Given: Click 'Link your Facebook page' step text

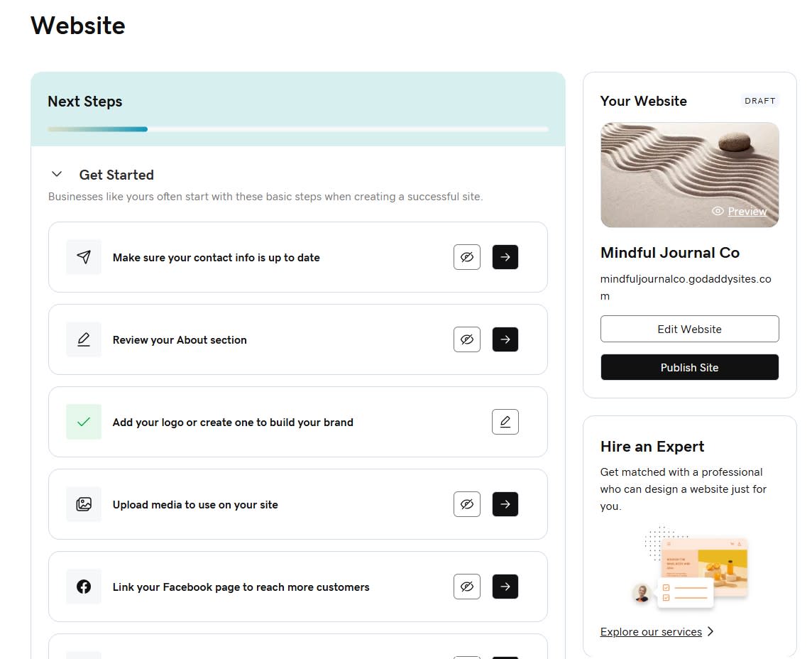Looking at the screenshot, I should [241, 587].
